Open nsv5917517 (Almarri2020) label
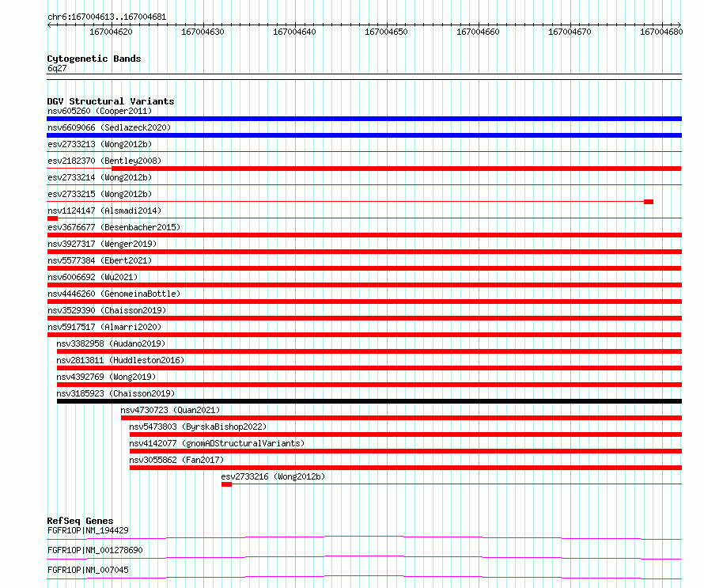 pyautogui.click(x=104, y=327)
